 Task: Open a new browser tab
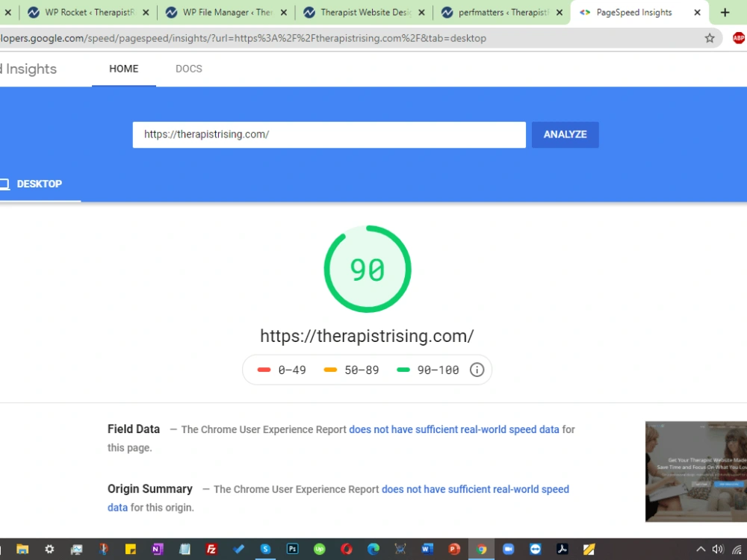pos(725,13)
